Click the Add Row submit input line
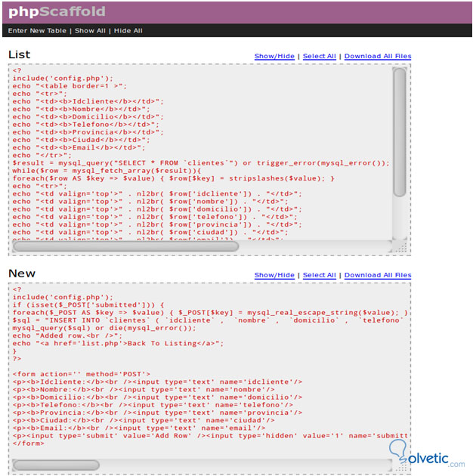This screenshot has width=473, height=476. (x=210, y=436)
